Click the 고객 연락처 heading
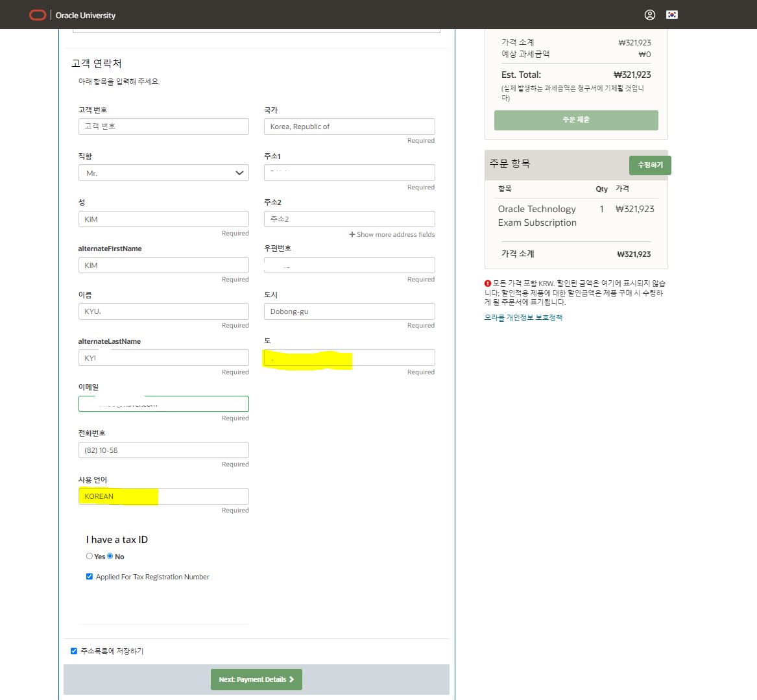 pos(97,63)
